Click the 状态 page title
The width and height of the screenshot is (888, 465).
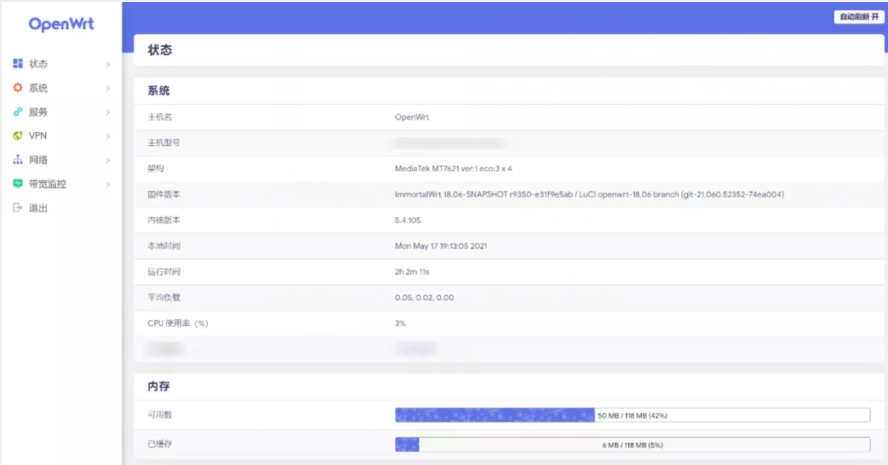160,50
